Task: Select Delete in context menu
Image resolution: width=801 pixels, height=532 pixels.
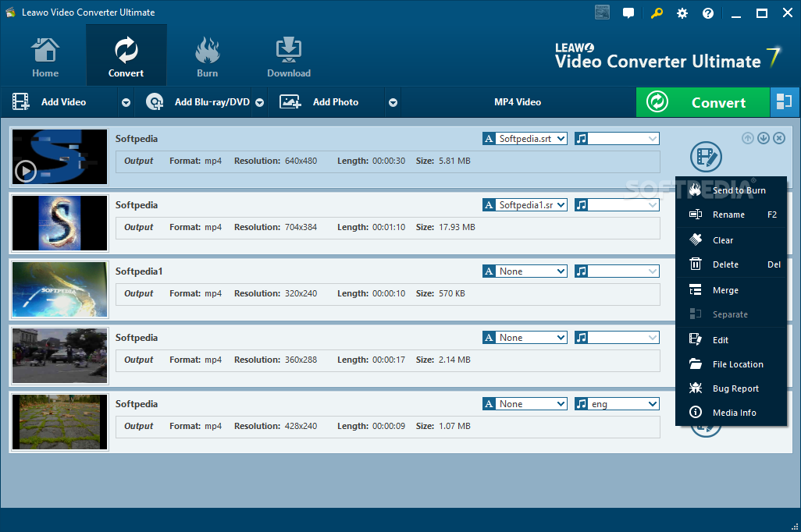Action: tap(731, 264)
